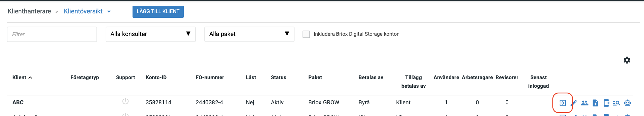Sort by the Status column header

click(278, 77)
